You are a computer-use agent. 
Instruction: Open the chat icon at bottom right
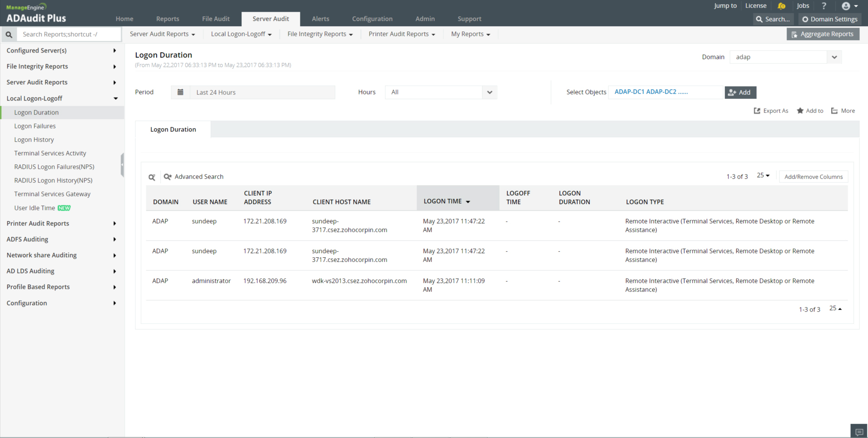(x=858, y=432)
